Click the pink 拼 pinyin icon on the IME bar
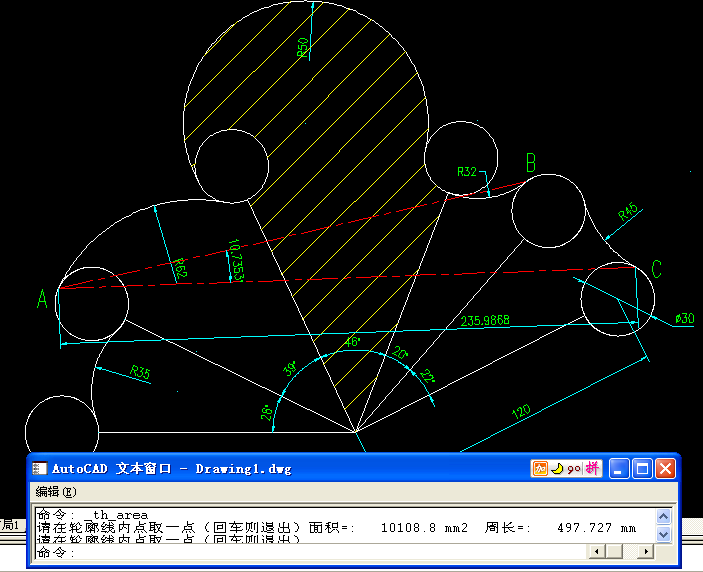The image size is (703, 572). pyautogui.click(x=592, y=468)
